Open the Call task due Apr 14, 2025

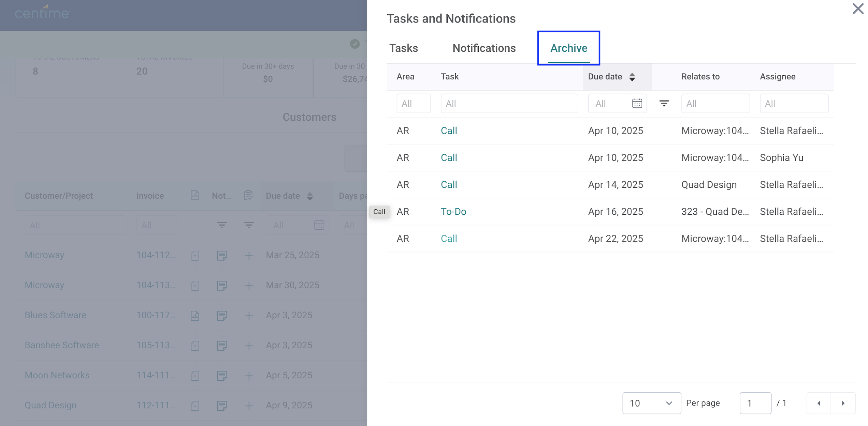tap(449, 185)
